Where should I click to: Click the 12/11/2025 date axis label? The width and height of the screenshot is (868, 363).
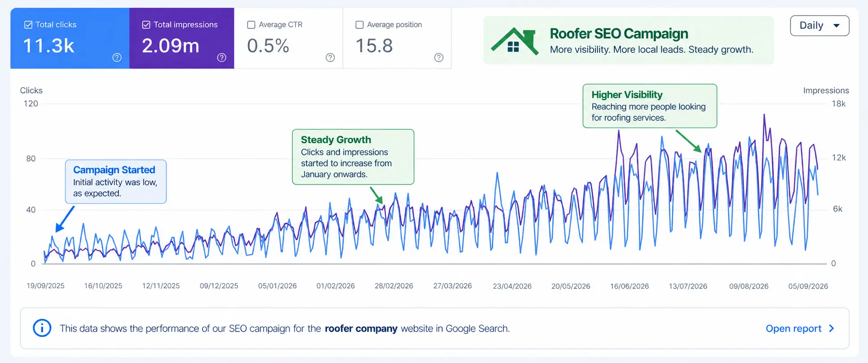tap(161, 286)
